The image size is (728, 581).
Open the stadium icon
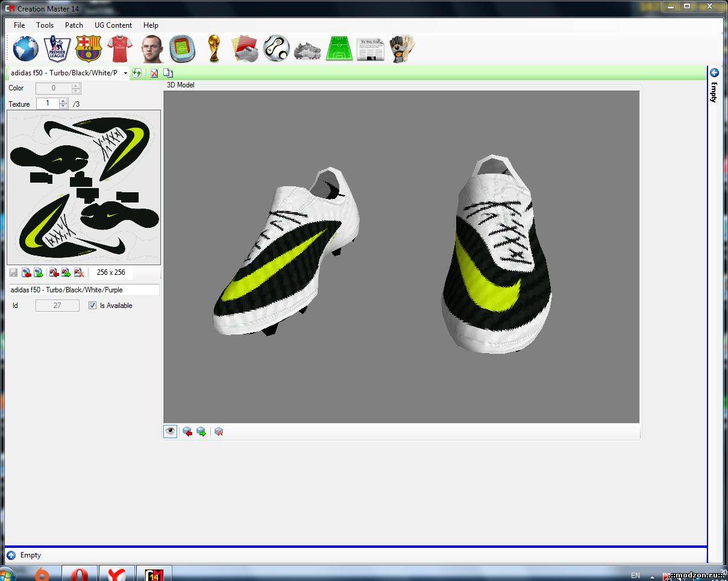pos(182,49)
